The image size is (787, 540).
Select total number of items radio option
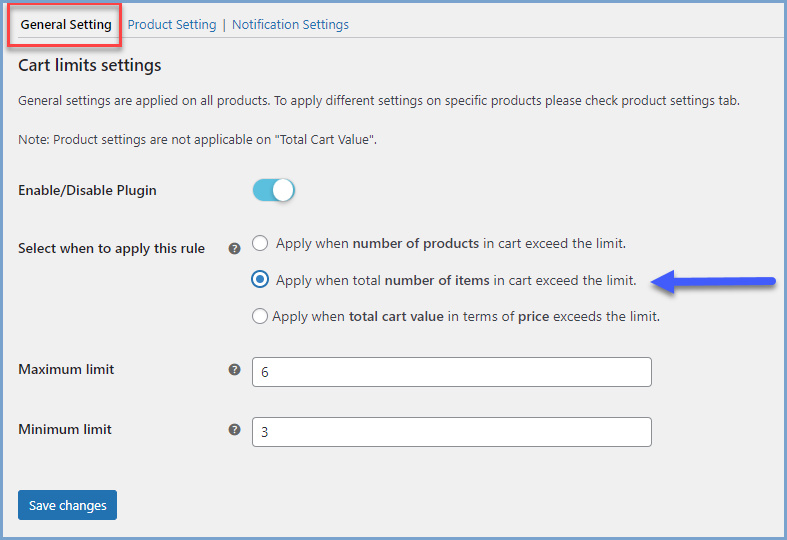click(x=260, y=280)
